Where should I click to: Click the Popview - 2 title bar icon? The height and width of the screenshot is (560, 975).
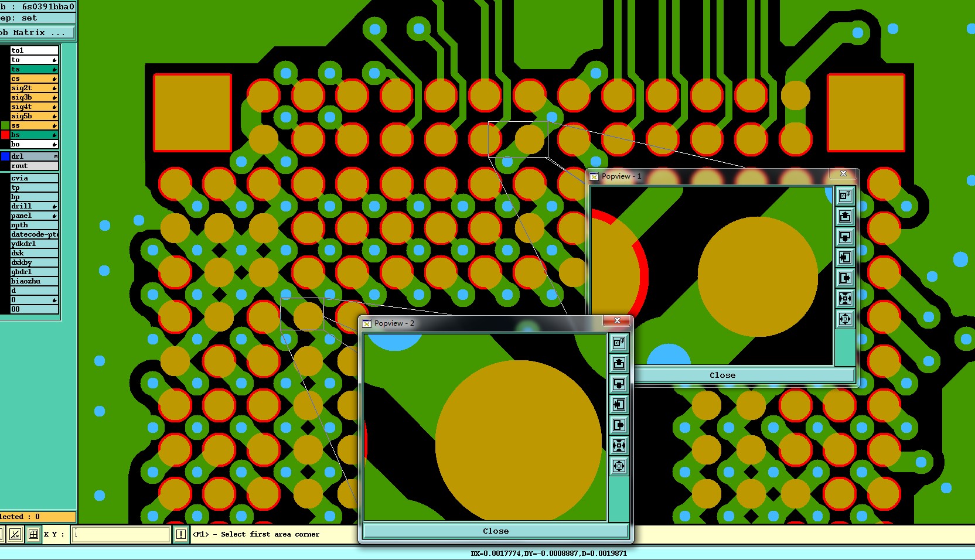[x=367, y=323]
